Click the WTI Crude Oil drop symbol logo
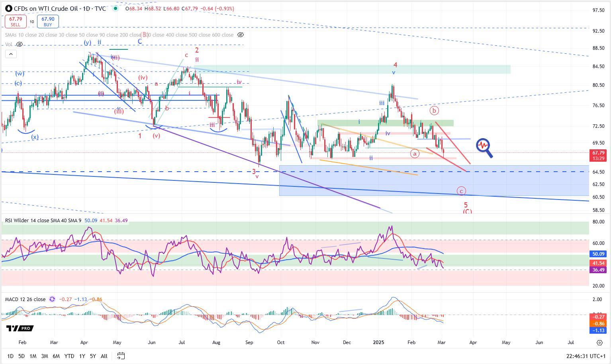 (8, 8)
